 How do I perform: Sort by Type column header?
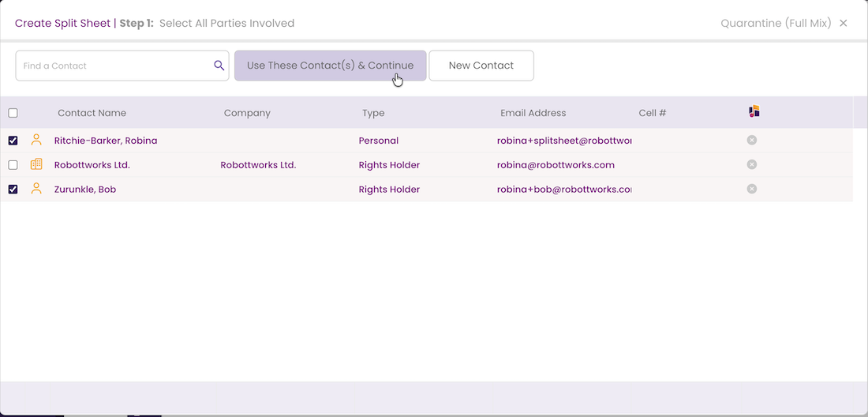tap(373, 113)
